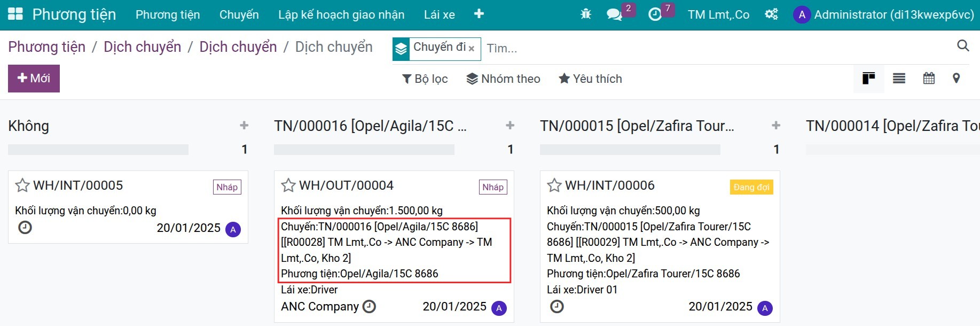
Task: Open activity clock on WH/OUT/00004 card
Action: pyautogui.click(x=369, y=307)
